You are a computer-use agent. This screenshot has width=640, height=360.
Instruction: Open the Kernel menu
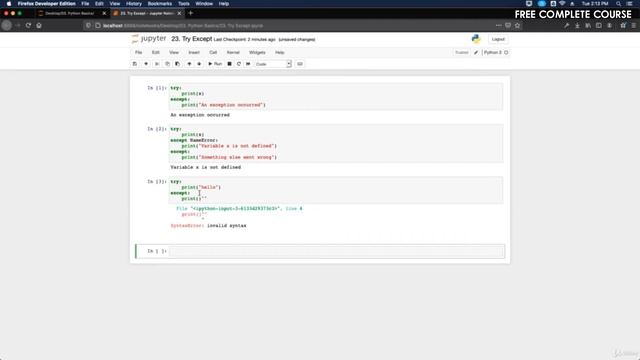pos(233,53)
